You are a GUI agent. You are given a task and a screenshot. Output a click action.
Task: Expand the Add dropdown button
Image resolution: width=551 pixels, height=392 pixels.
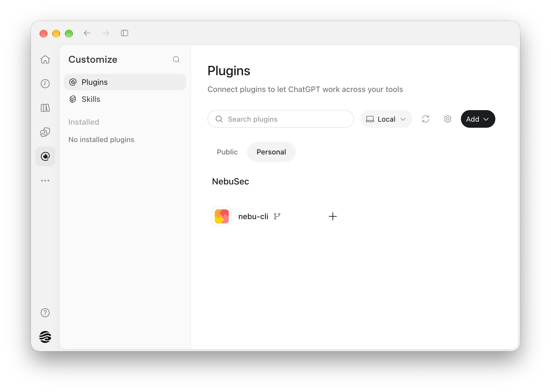pos(478,119)
